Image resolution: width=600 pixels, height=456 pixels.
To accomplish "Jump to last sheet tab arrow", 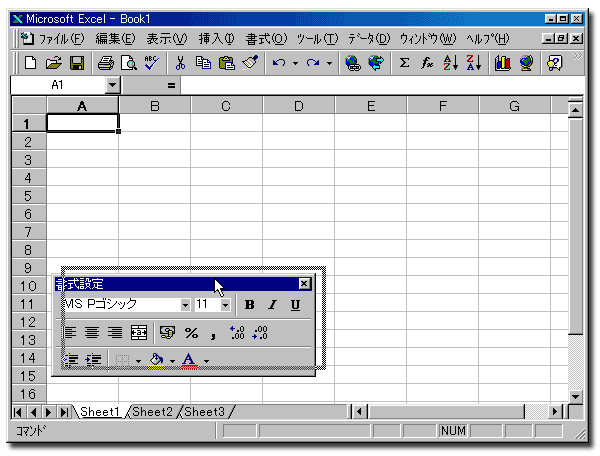I will (64, 412).
